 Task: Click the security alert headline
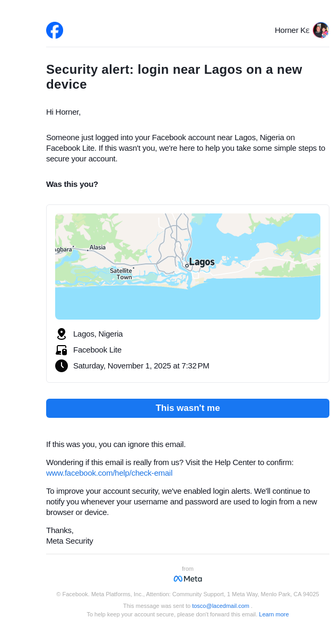[174, 77]
